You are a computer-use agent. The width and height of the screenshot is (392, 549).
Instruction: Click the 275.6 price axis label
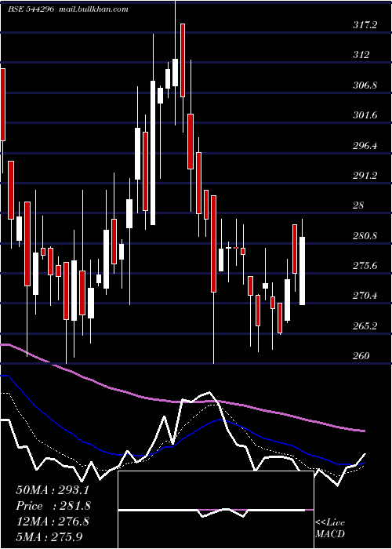pyautogui.click(x=365, y=266)
